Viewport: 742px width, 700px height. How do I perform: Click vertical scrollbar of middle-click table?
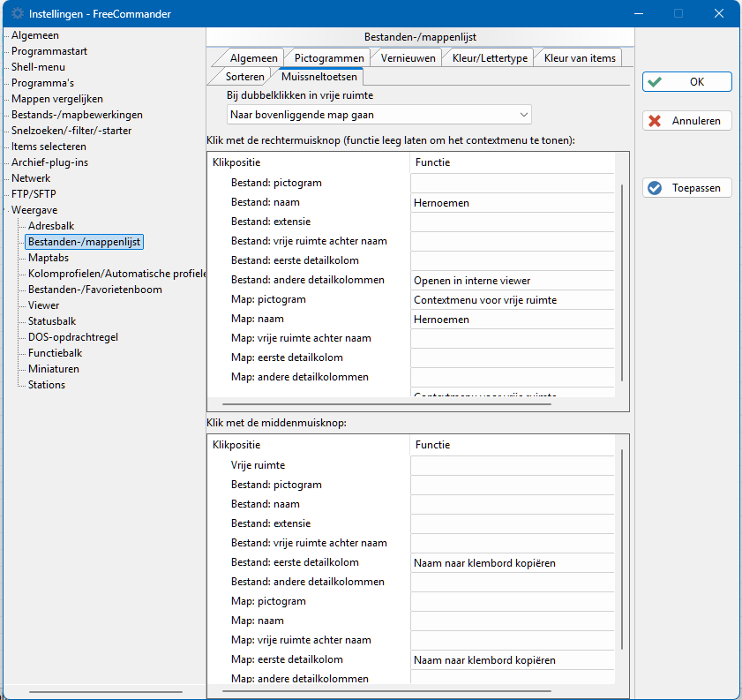coord(622,549)
